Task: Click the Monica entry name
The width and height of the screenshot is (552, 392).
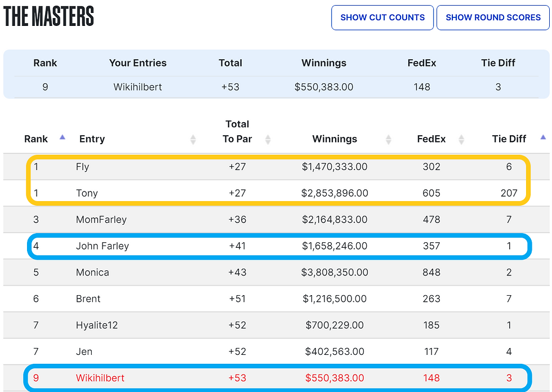Action: [x=92, y=273]
